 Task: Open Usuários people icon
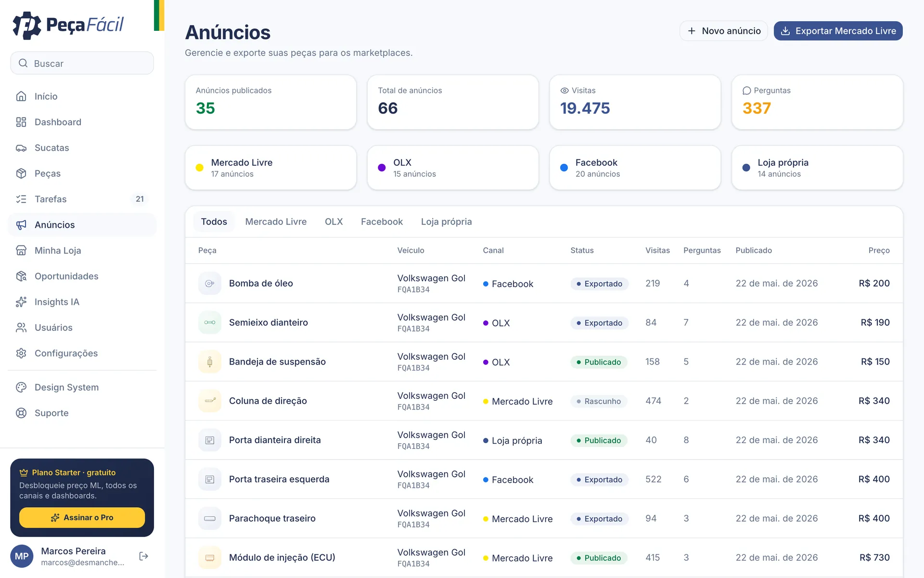tap(21, 328)
